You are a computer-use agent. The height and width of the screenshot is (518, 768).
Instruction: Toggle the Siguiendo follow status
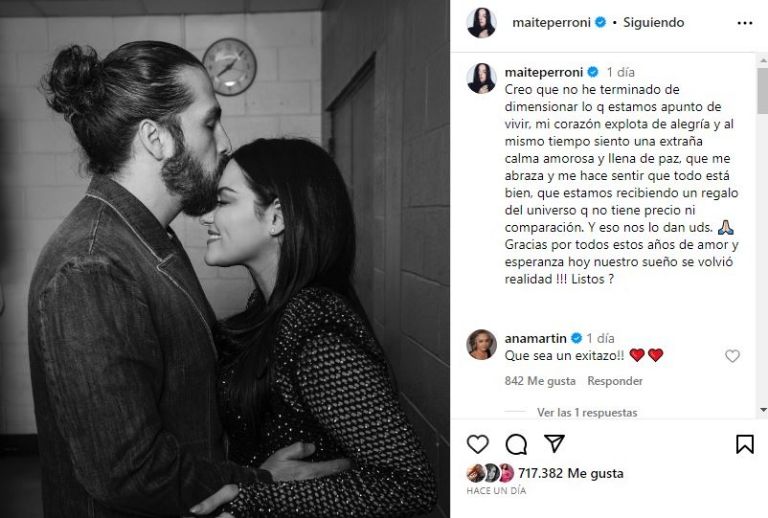pos(653,23)
